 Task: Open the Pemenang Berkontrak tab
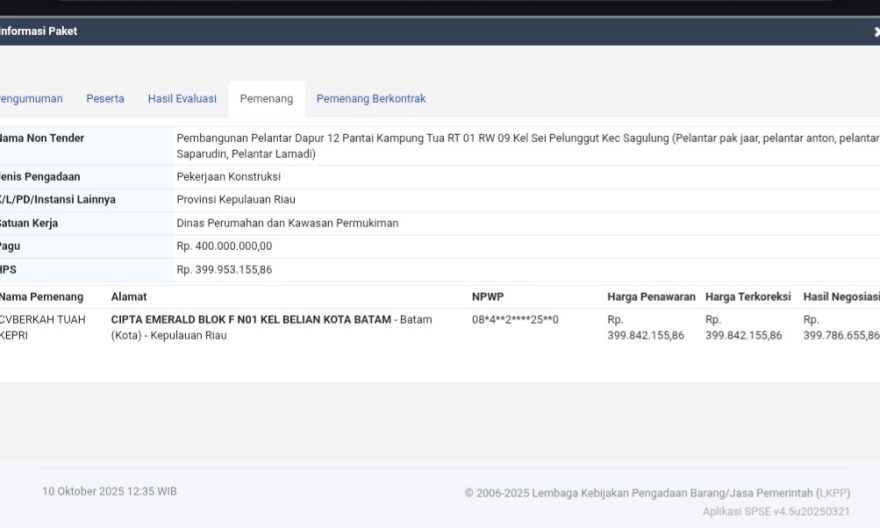[371, 99]
